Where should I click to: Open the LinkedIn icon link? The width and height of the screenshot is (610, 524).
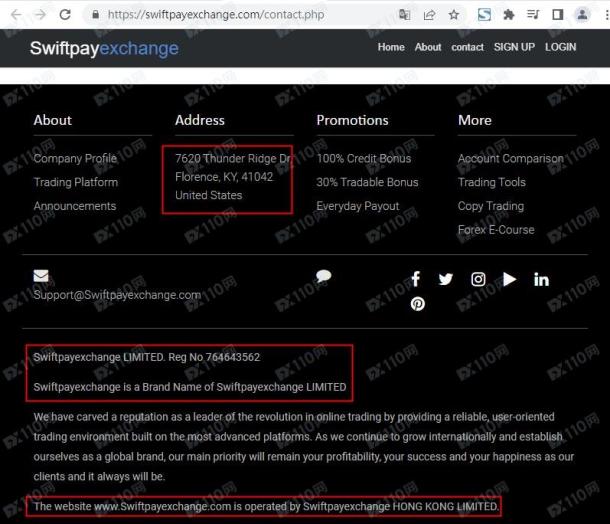coord(541,279)
